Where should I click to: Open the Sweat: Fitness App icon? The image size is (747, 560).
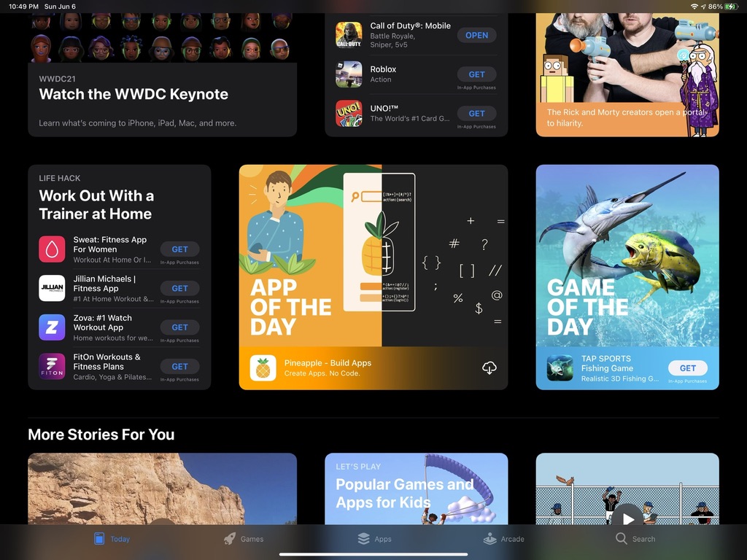pyautogui.click(x=52, y=249)
